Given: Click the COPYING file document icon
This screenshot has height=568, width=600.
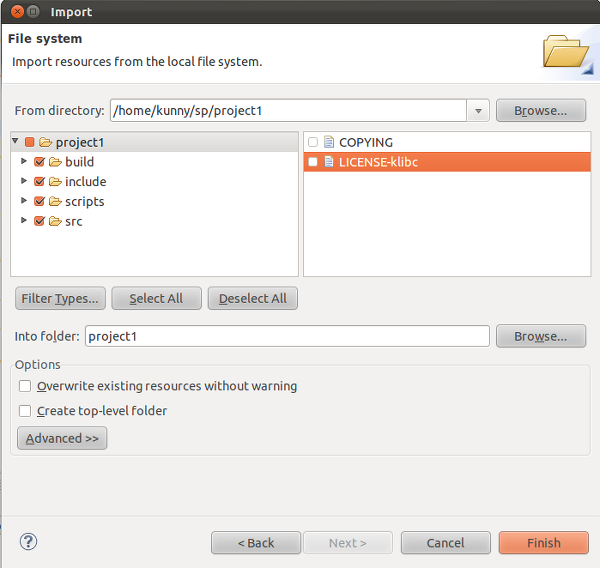Looking at the screenshot, I should coord(329,142).
